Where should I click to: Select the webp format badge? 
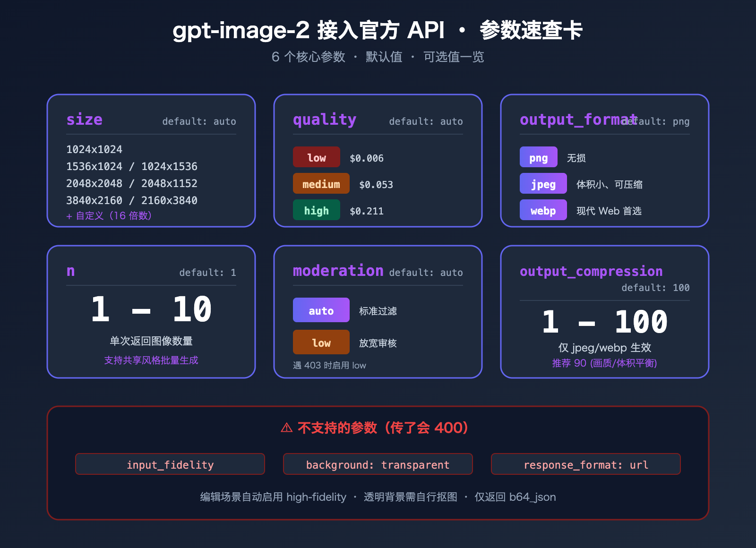click(x=543, y=210)
